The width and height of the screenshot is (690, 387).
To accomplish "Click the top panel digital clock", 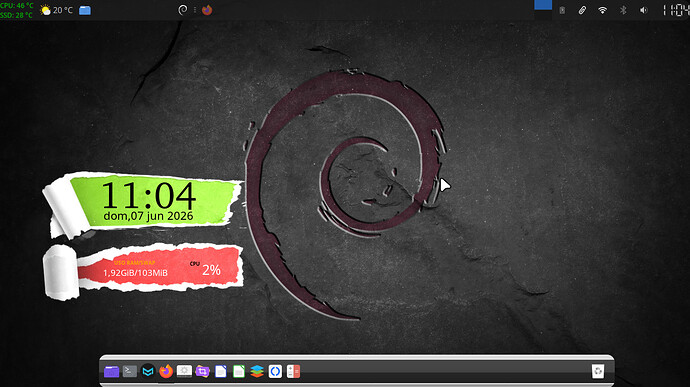I will point(676,10).
